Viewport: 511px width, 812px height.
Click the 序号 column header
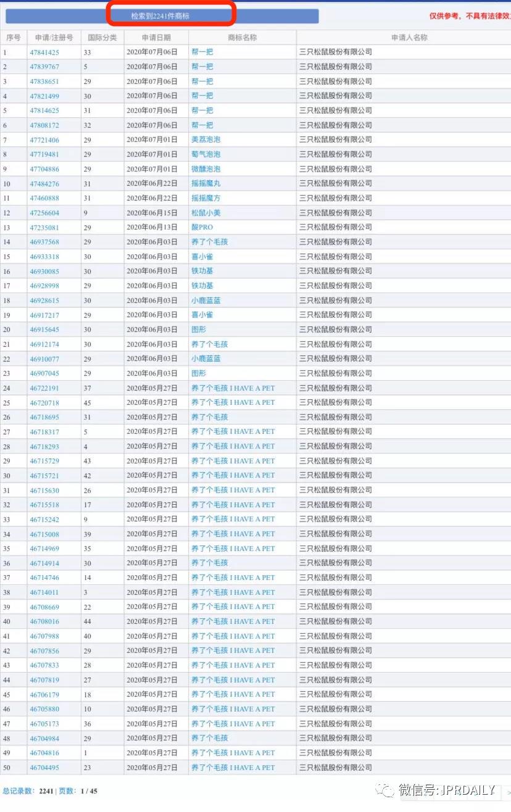14,38
